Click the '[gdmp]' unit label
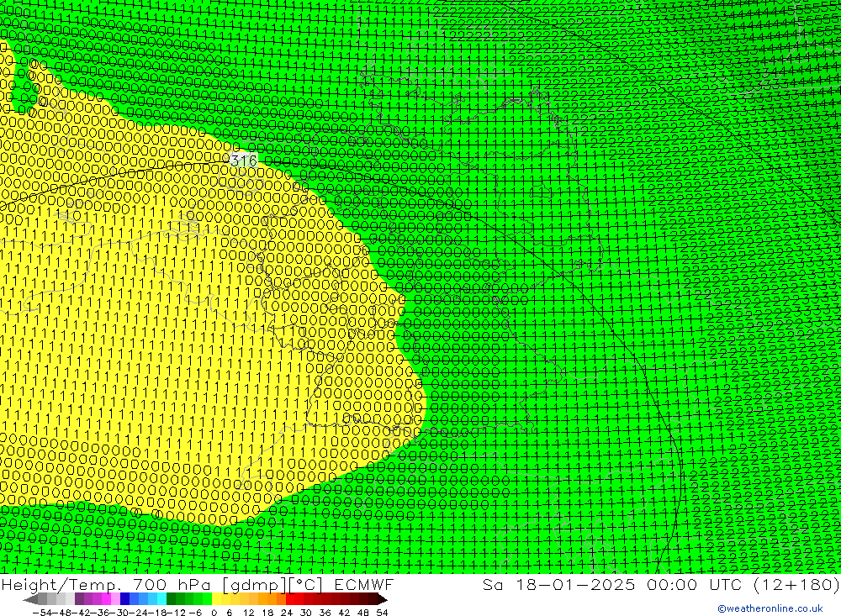Screen dimensions: 841x616 (256, 584)
